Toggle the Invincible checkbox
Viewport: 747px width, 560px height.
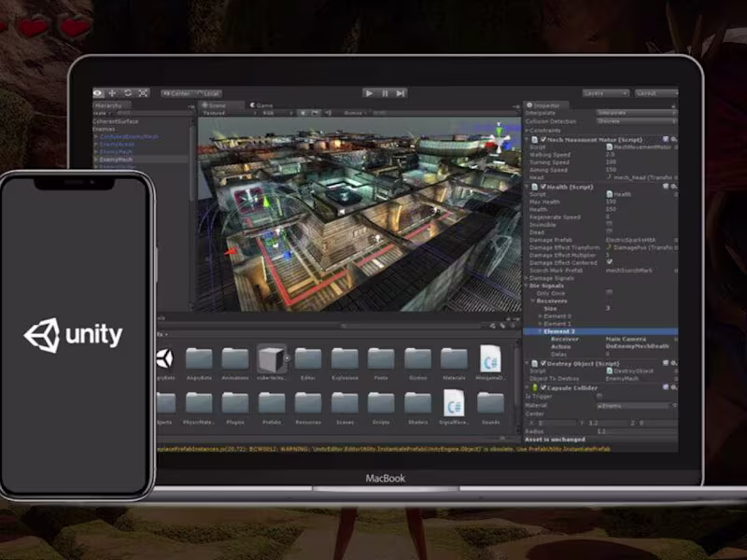coord(609,224)
